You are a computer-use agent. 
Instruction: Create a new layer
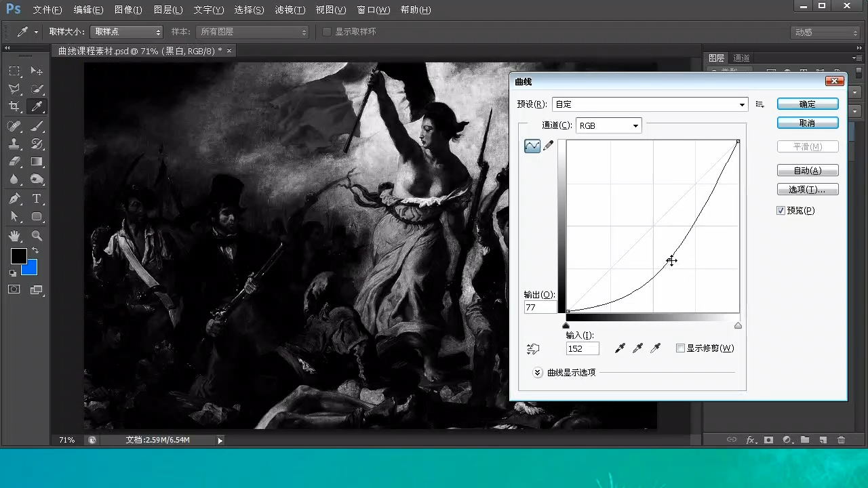coord(823,440)
